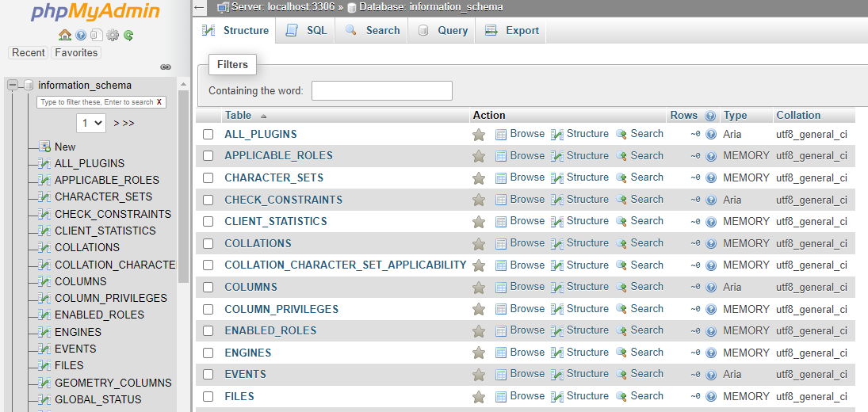The height and width of the screenshot is (412, 868).
Task: Open the page number dropdown in navigation
Action: click(91, 123)
